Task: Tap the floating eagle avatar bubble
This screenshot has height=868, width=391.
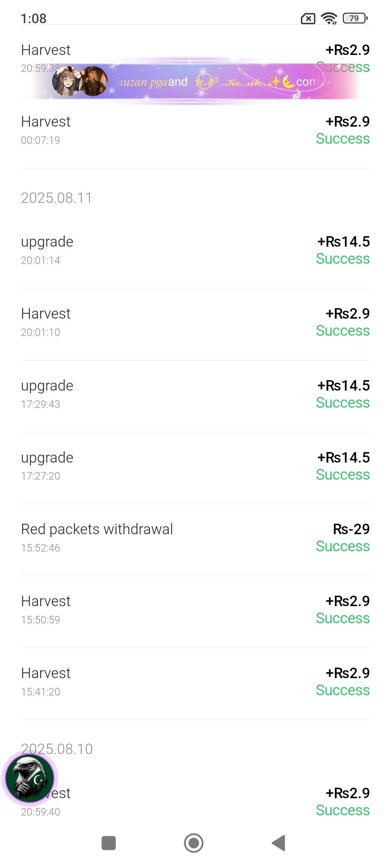Action: click(30, 778)
